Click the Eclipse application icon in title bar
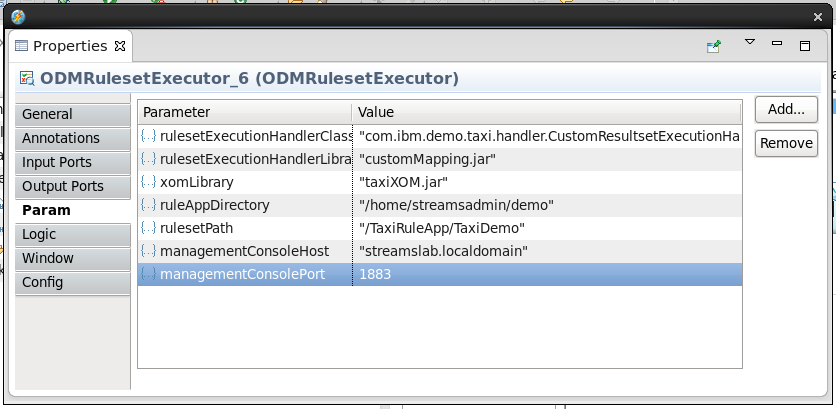 tap(18, 17)
